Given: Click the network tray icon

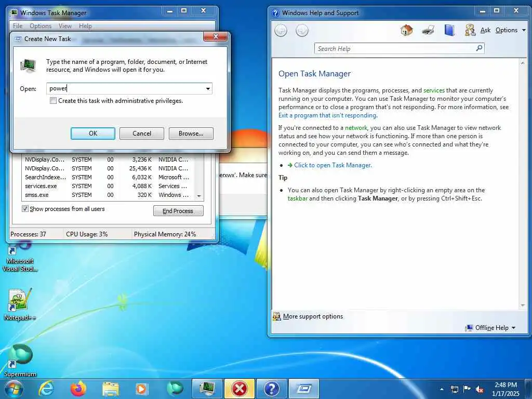Looking at the screenshot, I should tap(454, 389).
